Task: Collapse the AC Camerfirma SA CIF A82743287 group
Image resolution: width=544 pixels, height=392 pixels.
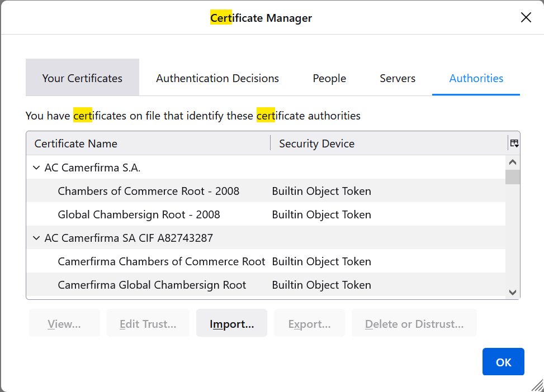Action: pyautogui.click(x=36, y=238)
